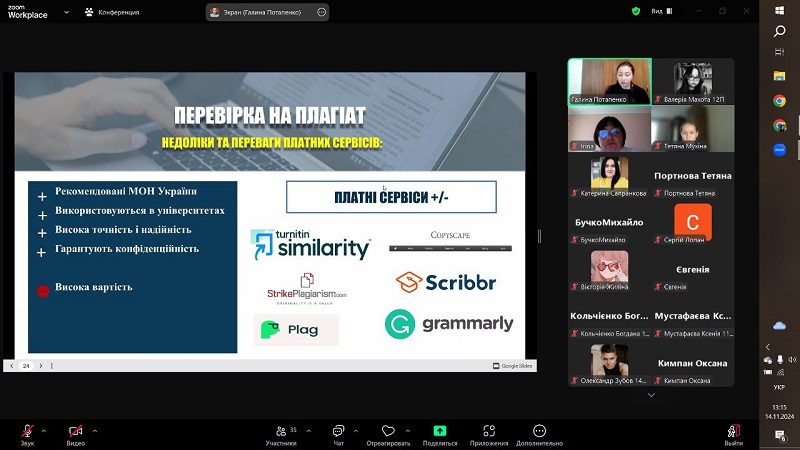
Task: Click slide number 24 indicator
Action: 26,366
